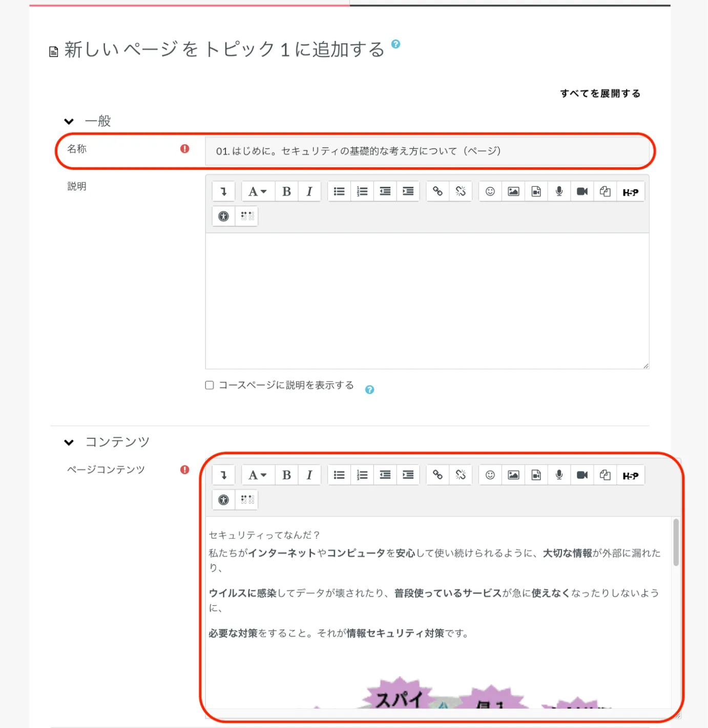Apply unordered list in page content editor

(x=339, y=475)
